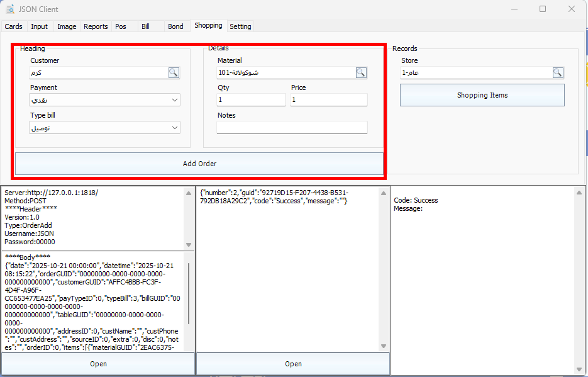The image size is (588, 377).
Task: Click the Shopping Items button
Action: click(x=482, y=95)
